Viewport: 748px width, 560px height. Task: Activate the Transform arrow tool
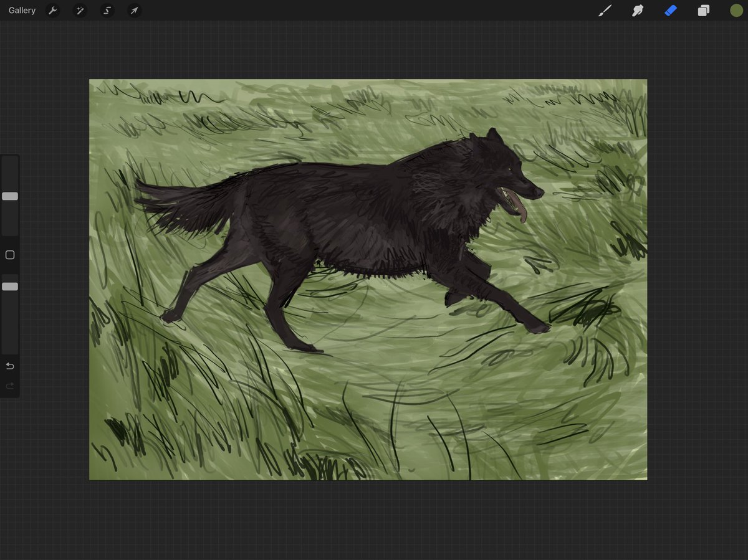[134, 11]
